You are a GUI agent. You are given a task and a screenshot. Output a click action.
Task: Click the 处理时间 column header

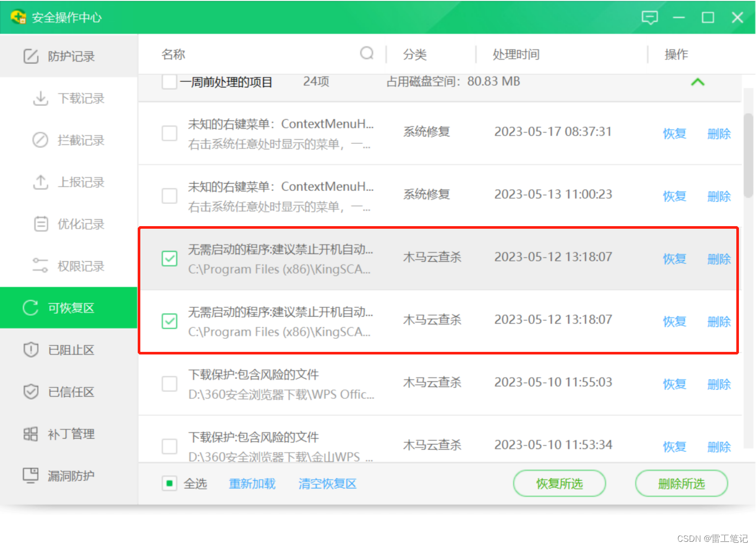[x=516, y=54]
